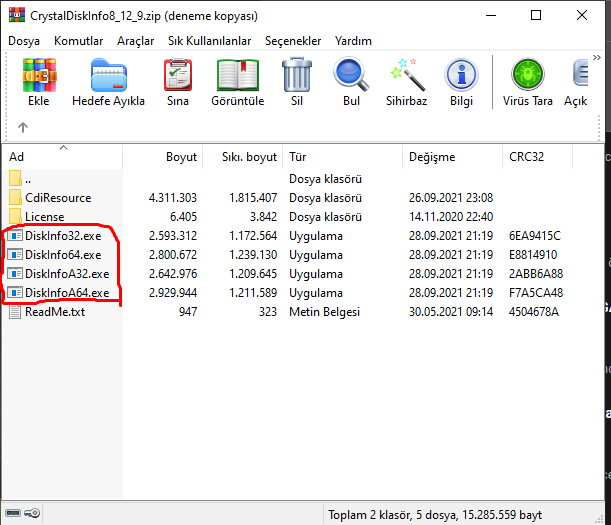This screenshot has height=525, width=611.
Task: Click the status bar total summary text
Action: (435, 515)
